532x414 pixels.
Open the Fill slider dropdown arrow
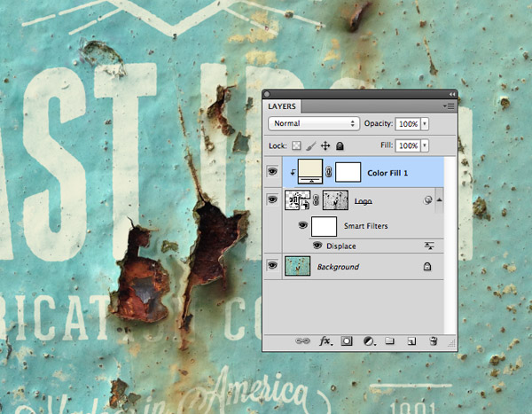[x=425, y=145]
